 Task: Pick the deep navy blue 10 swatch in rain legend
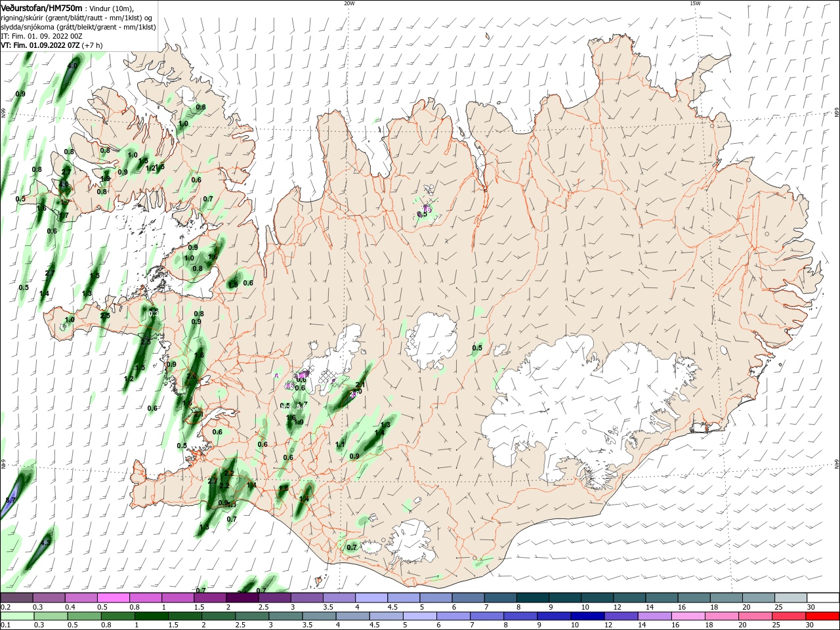pos(588,616)
